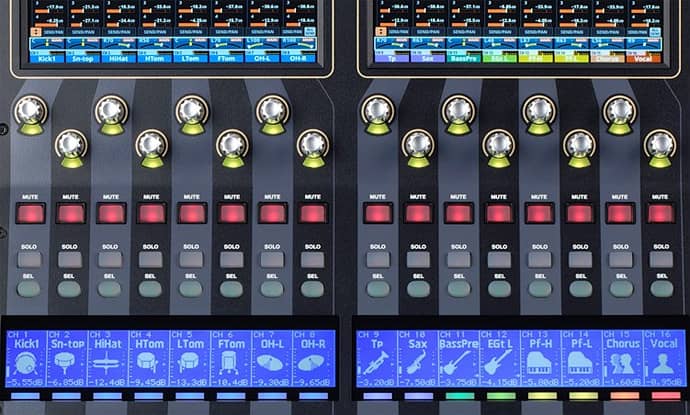Solo the FTom channel 6 strip
The width and height of the screenshot is (690, 415).
coord(232,259)
